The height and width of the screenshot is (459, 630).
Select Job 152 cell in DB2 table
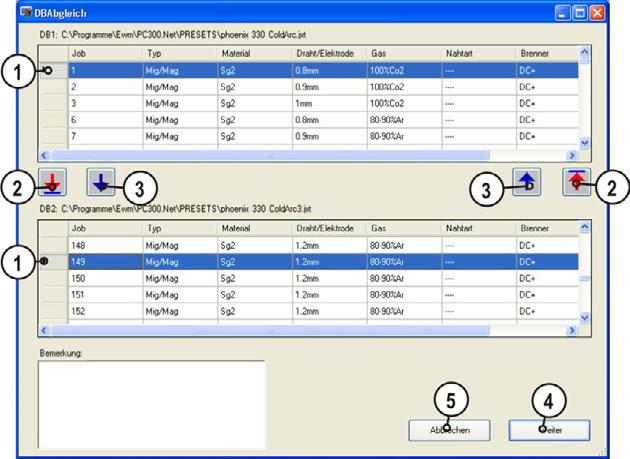pyautogui.click(x=105, y=311)
